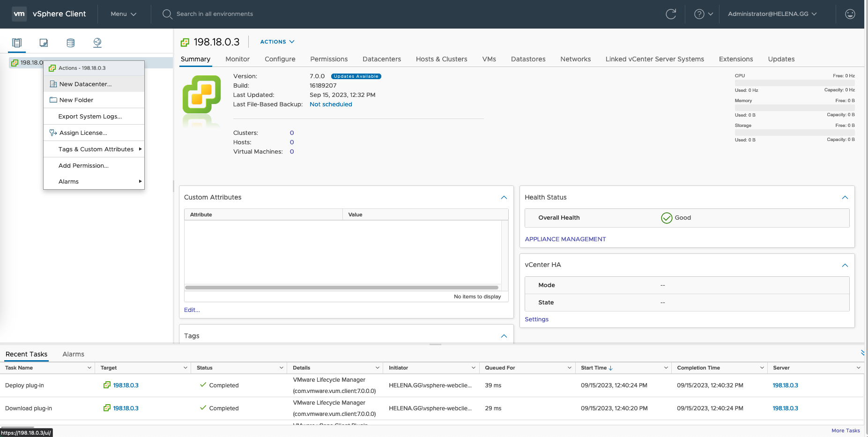Open the Hosts and Clusters inventory view

click(x=17, y=43)
